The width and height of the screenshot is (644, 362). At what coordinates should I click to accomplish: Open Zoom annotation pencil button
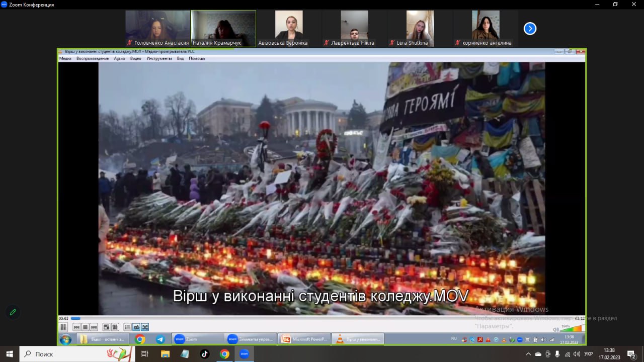[x=13, y=312]
